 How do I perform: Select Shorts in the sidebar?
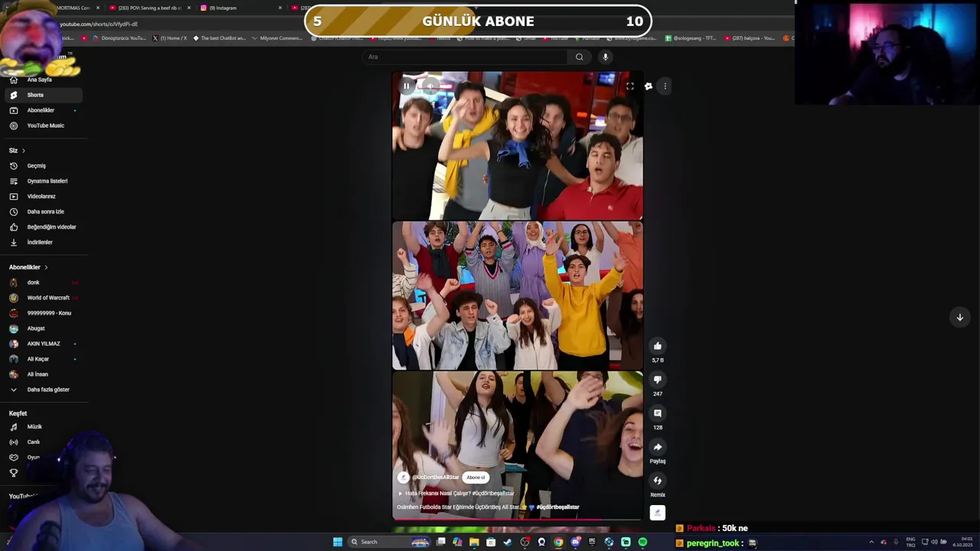click(x=44, y=95)
